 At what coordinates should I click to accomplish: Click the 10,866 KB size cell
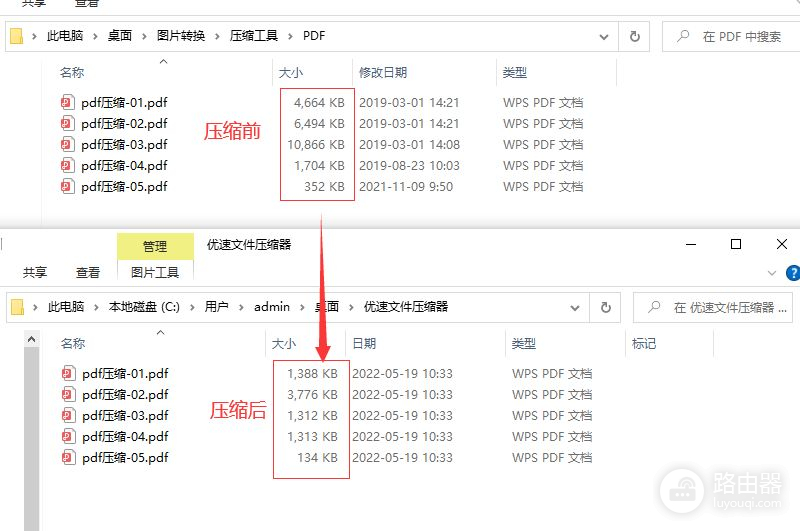(316, 144)
